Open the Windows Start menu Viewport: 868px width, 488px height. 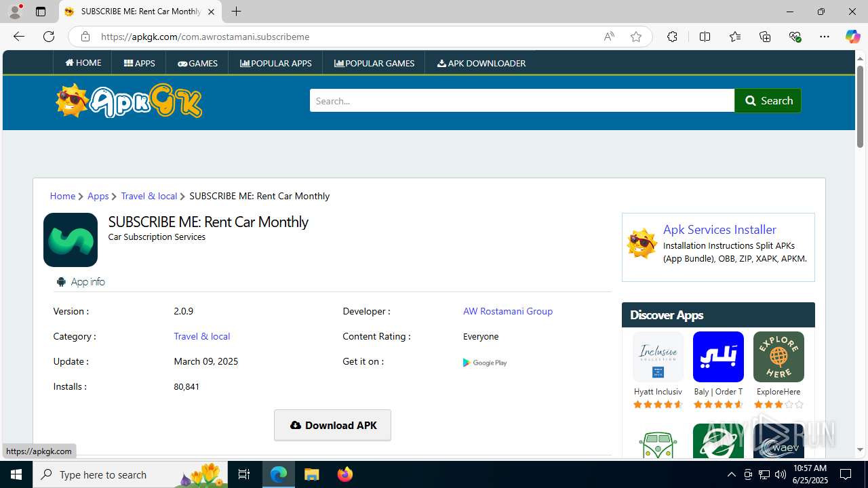tap(16, 474)
